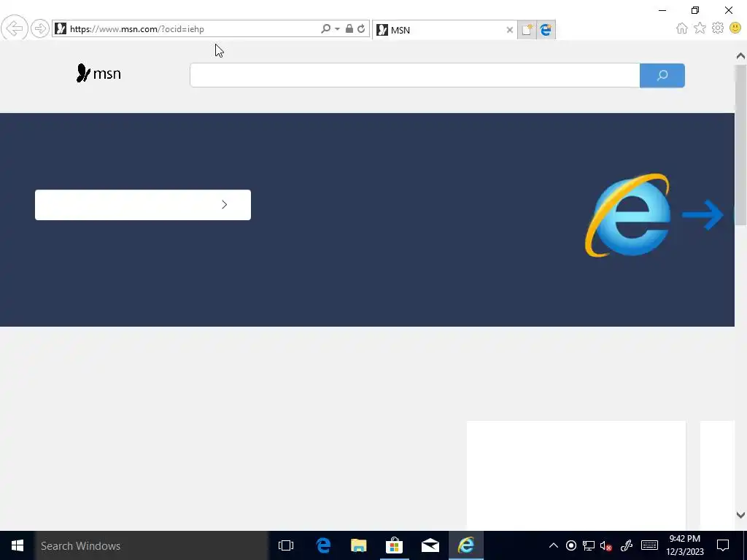This screenshot has height=560, width=747.
Task: Open Microsoft Store from the taskbar
Action: click(395, 545)
